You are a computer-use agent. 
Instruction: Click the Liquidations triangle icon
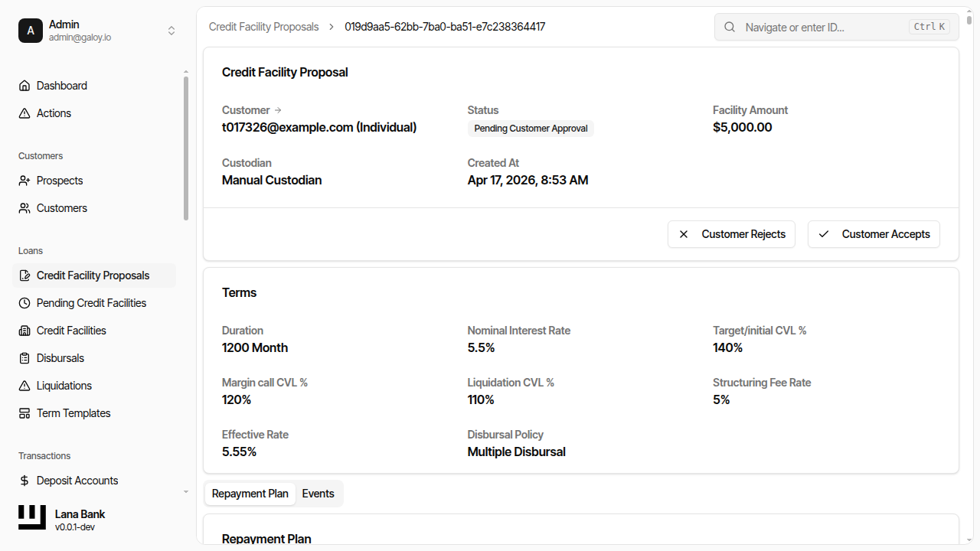coord(24,386)
